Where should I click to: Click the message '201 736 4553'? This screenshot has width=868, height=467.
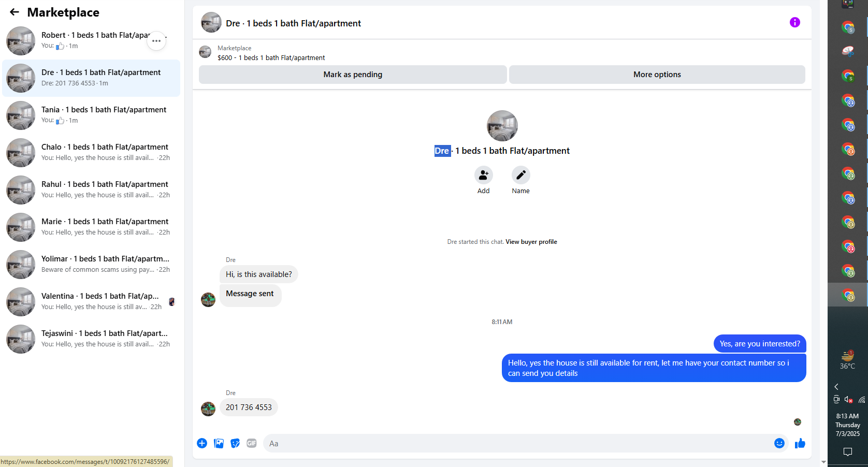(249, 407)
